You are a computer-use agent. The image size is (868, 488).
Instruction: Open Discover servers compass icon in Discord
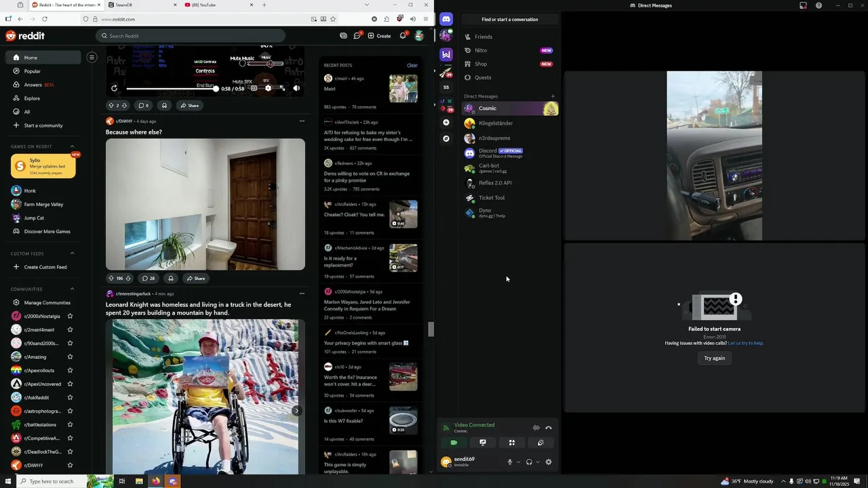(x=446, y=138)
